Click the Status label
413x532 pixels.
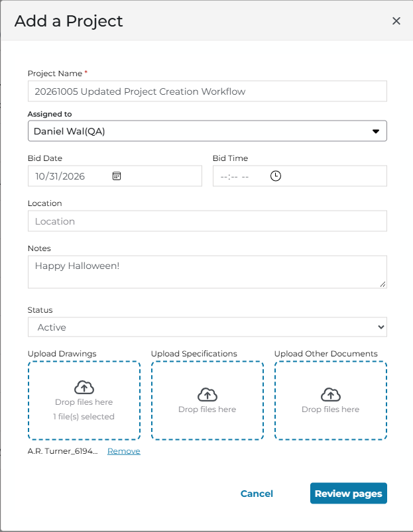pos(40,310)
